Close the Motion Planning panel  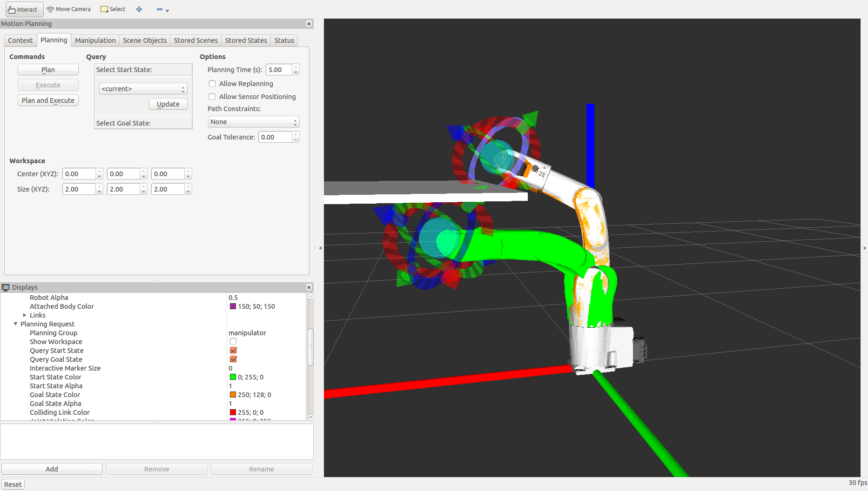click(309, 24)
